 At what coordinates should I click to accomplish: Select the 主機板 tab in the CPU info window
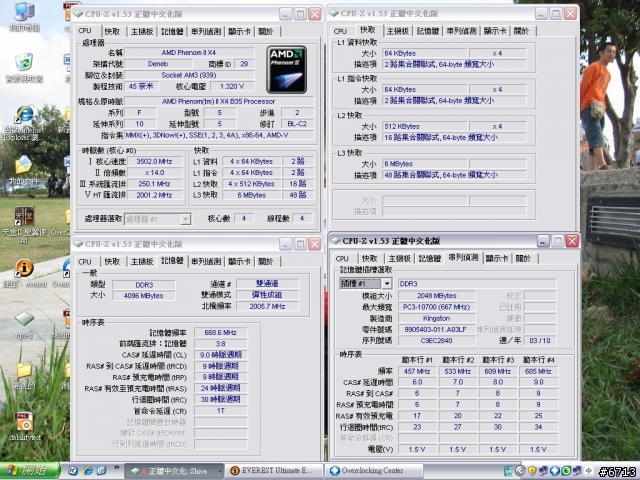point(142,31)
